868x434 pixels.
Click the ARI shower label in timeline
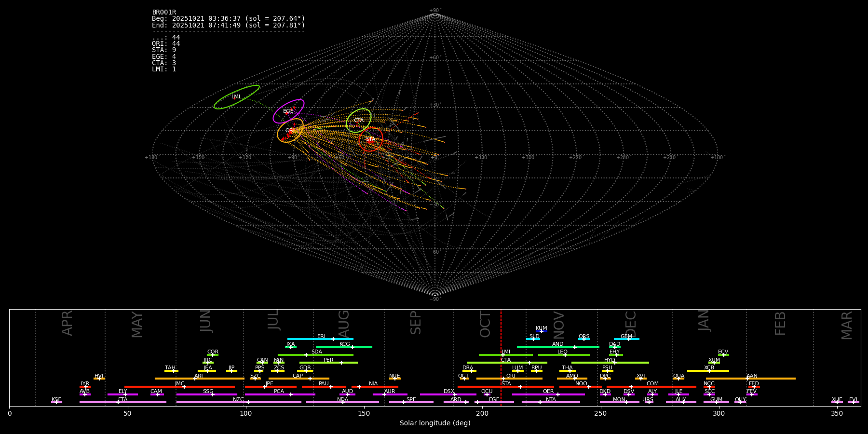coord(199,376)
